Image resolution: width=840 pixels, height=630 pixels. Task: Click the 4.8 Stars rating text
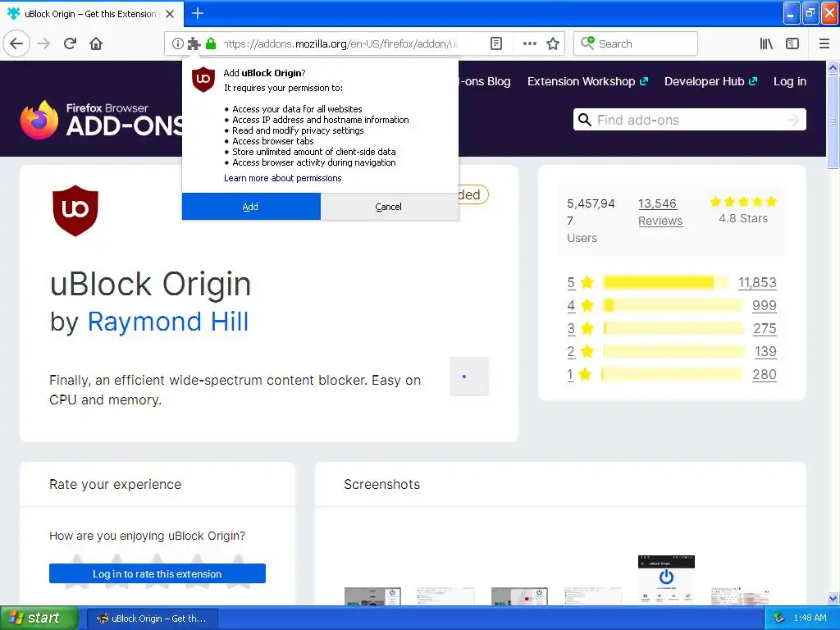click(x=743, y=218)
